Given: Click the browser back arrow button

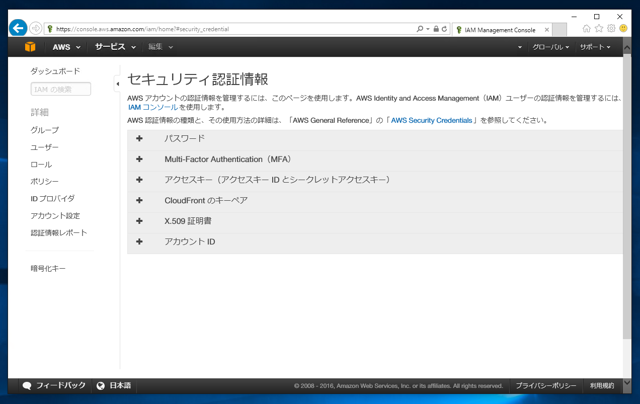Looking at the screenshot, I should pyautogui.click(x=18, y=28).
